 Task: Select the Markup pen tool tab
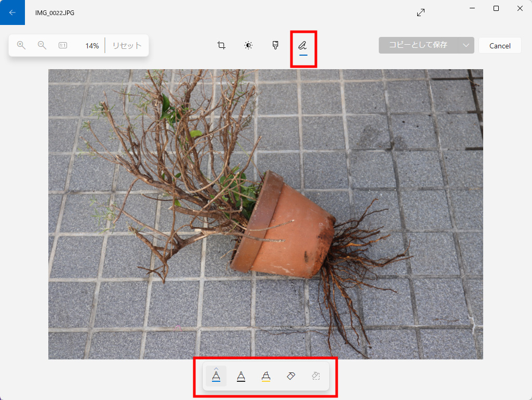click(x=303, y=46)
